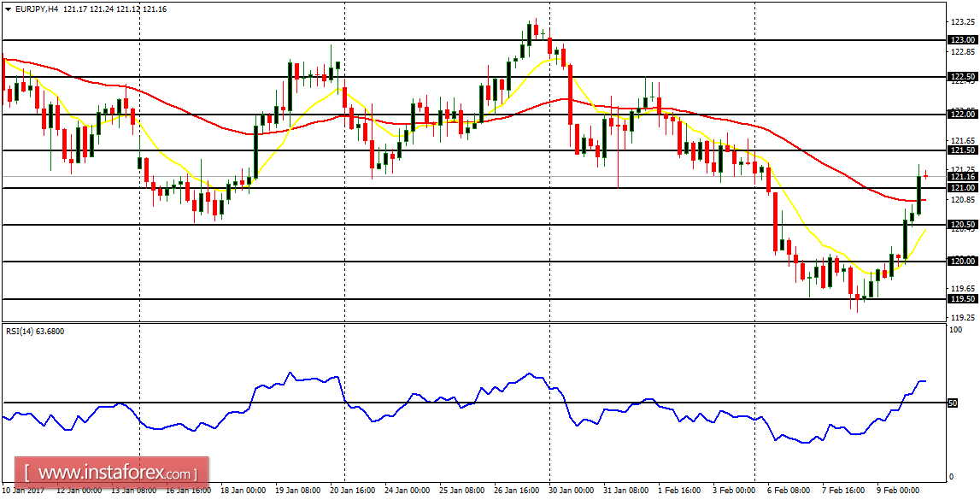The image size is (980, 500).
Task: Click the 119.25 price scale value
Action: pyautogui.click(x=961, y=317)
